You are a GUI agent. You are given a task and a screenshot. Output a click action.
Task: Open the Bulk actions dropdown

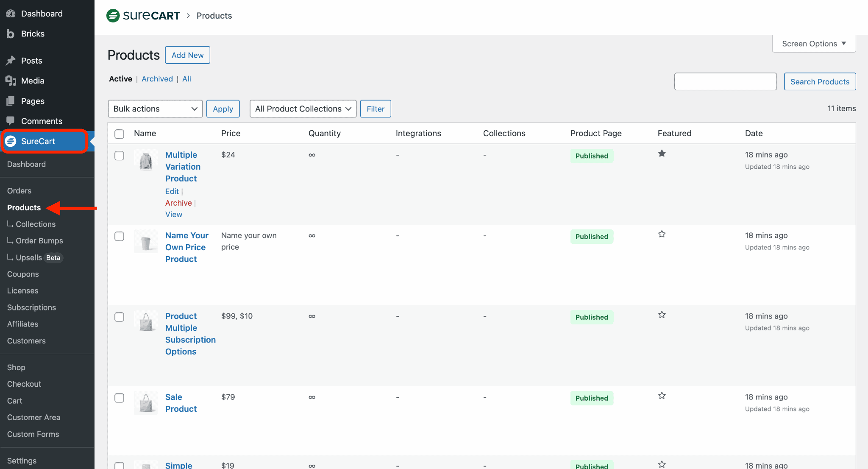pos(155,109)
